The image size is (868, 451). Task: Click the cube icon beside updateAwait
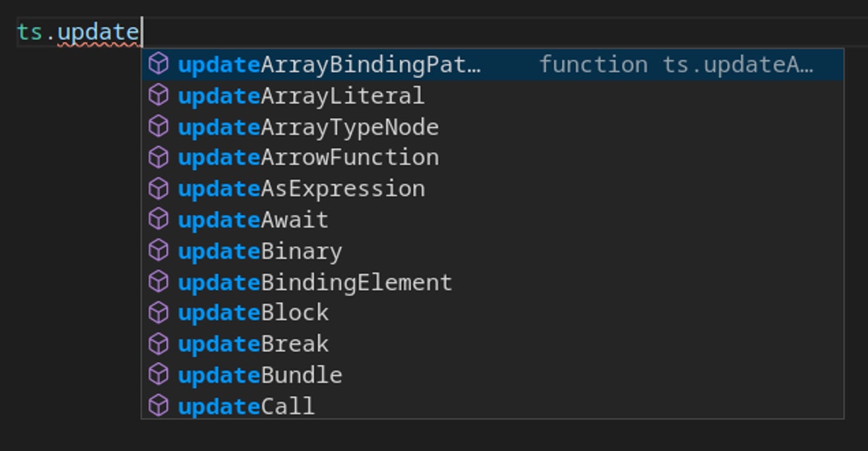click(x=158, y=219)
